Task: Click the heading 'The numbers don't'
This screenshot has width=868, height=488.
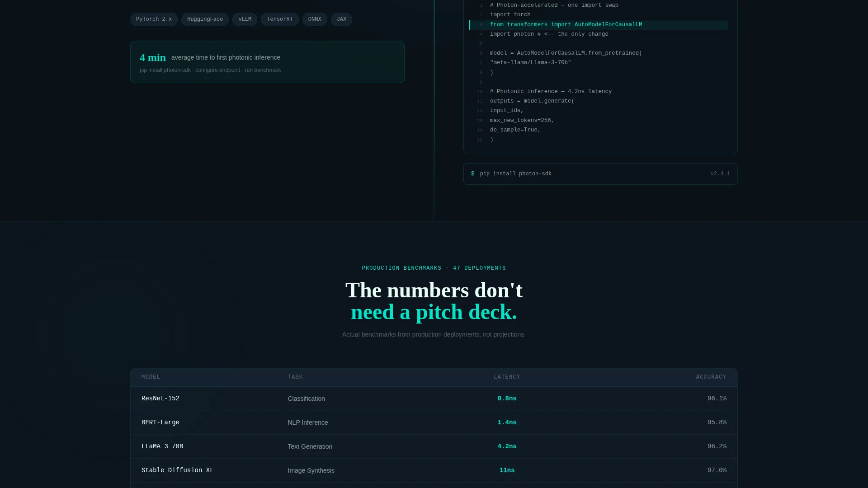Action: coord(434,290)
